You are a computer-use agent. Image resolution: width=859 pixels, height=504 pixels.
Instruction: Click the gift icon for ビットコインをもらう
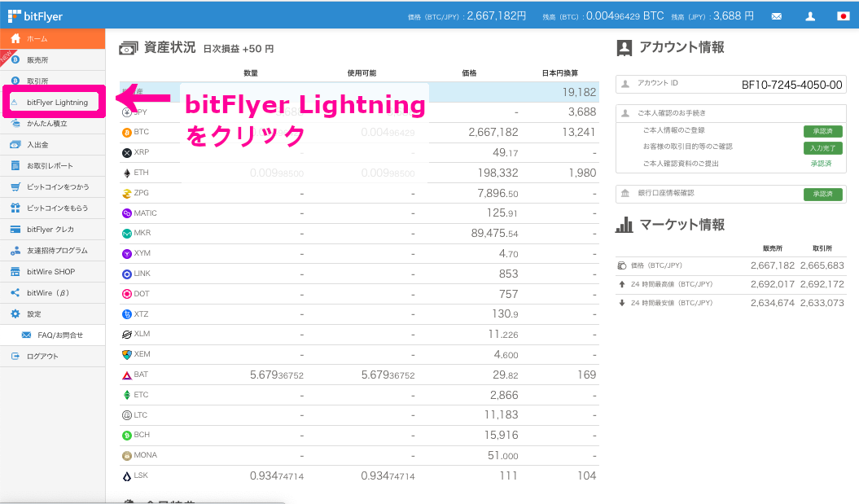15,208
